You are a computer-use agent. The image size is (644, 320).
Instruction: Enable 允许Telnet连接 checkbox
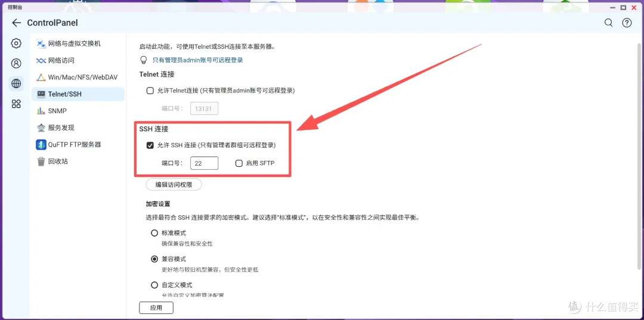(x=150, y=91)
